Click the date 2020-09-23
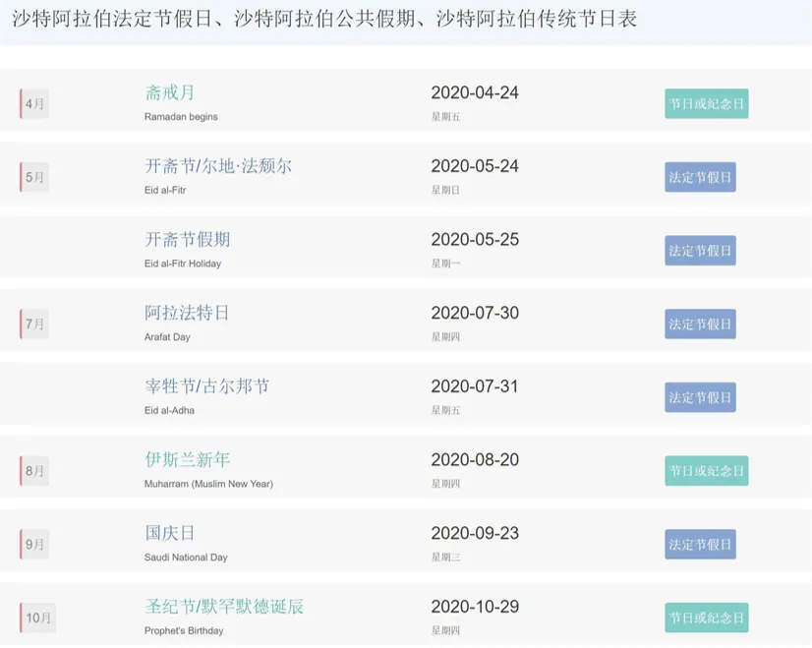Viewport: 812px width, 648px height. [x=475, y=533]
